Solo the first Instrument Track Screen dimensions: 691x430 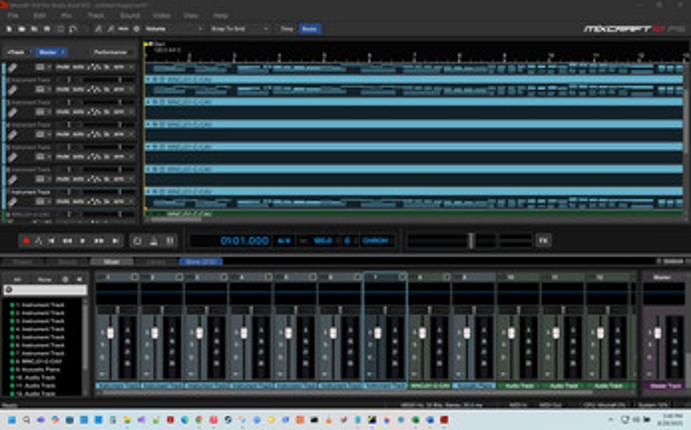pyautogui.click(x=78, y=66)
